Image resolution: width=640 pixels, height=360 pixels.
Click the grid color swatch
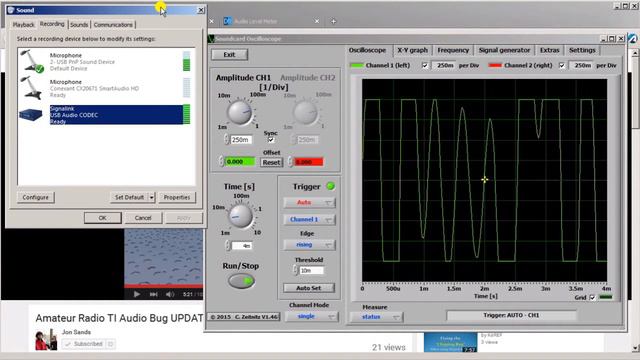coord(606,297)
